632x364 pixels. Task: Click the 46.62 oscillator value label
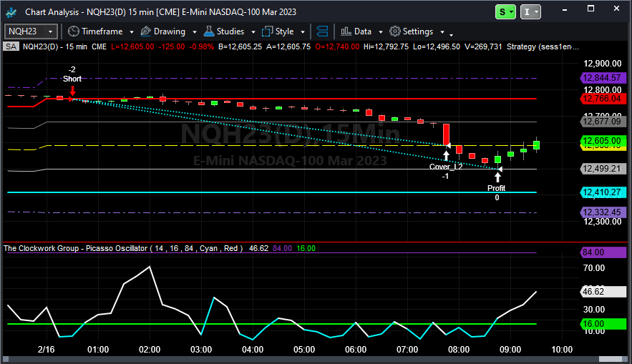click(603, 292)
